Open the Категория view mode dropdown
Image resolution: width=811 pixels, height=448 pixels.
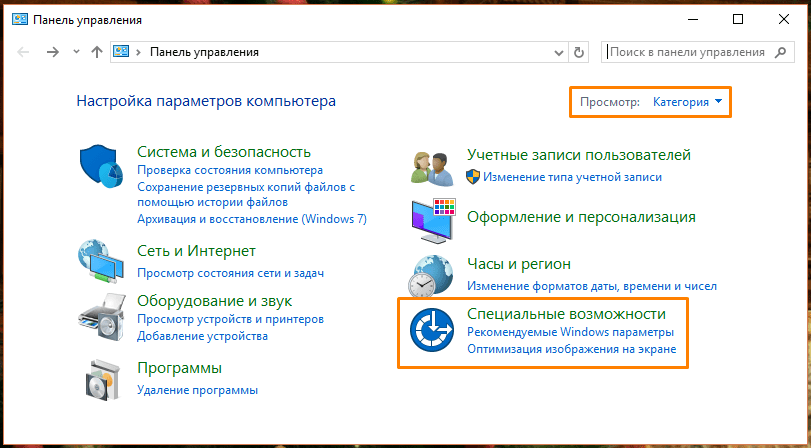pyautogui.click(x=687, y=102)
